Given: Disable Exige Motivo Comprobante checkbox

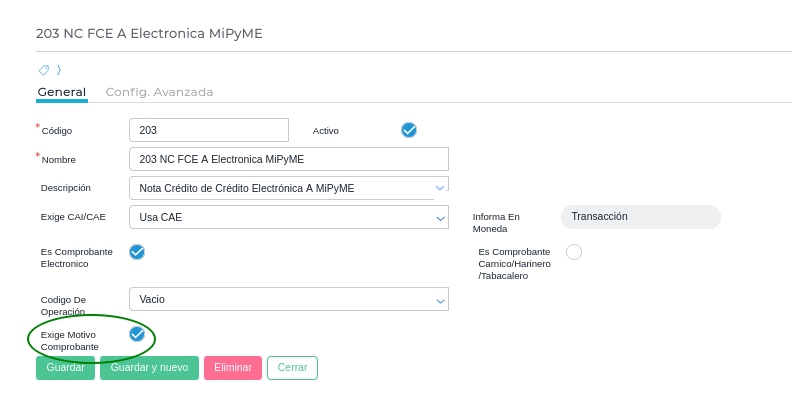Looking at the screenshot, I should tap(137, 334).
